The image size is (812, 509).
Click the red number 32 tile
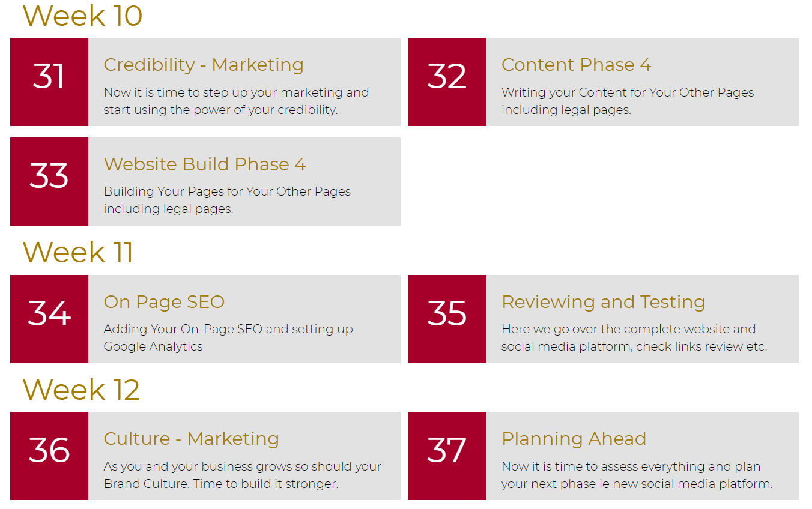(x=447, y=82)
